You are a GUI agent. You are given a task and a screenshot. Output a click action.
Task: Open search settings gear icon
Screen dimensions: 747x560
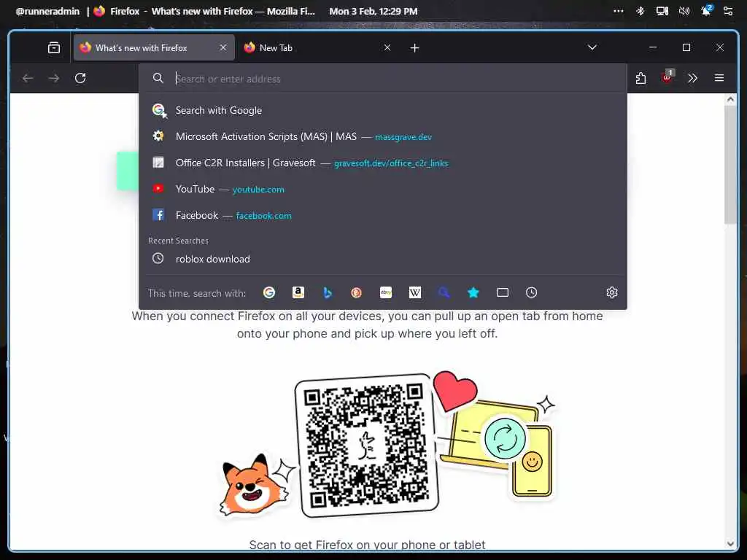(612, 292)
